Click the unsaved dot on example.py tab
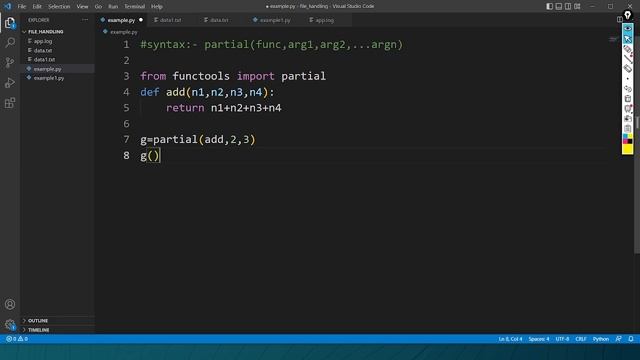640x360 pixels. [141, 20]
